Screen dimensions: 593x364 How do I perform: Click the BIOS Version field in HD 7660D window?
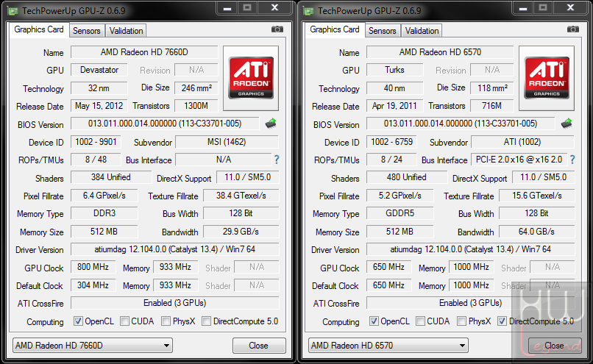tap(165, 124)
